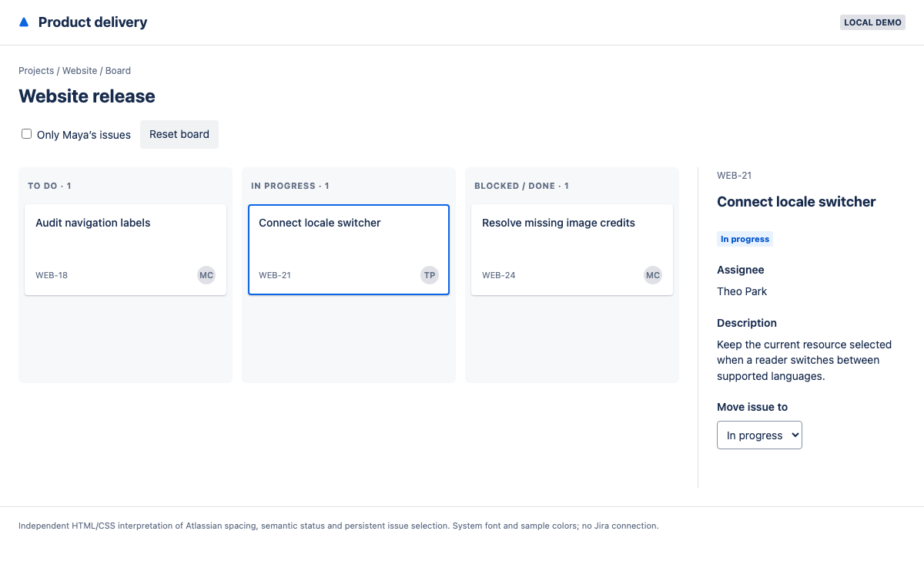Click the TO DO · 1 column header
924x578 pixels.
tap(49, 186)
